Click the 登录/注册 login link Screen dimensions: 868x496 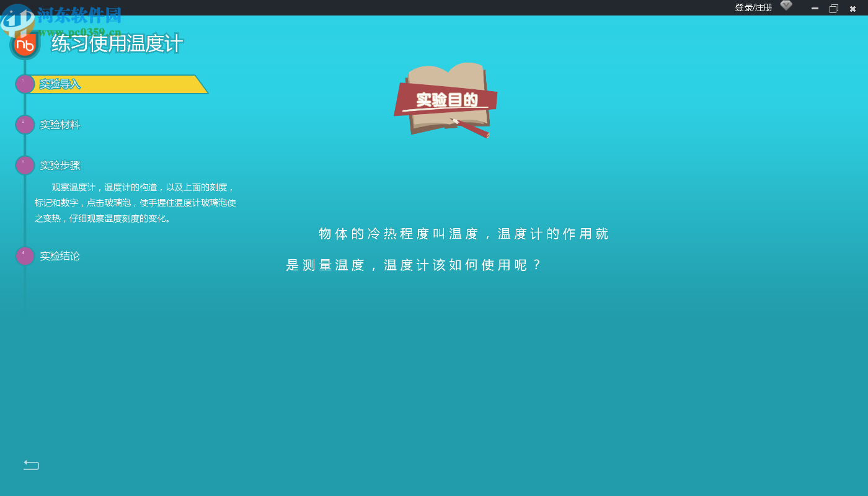pyautogui.click(x=753, y=7)
